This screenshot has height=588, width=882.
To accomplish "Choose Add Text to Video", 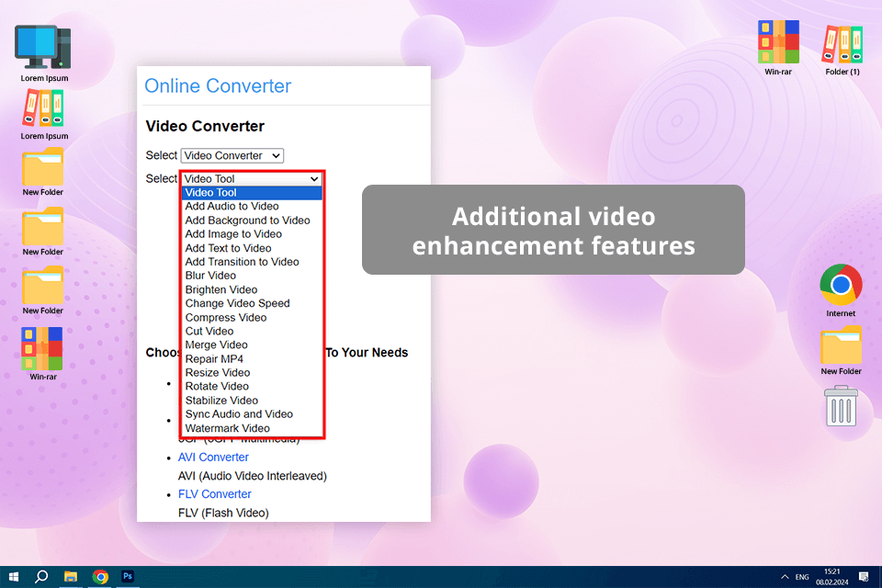I will [252, 248].
